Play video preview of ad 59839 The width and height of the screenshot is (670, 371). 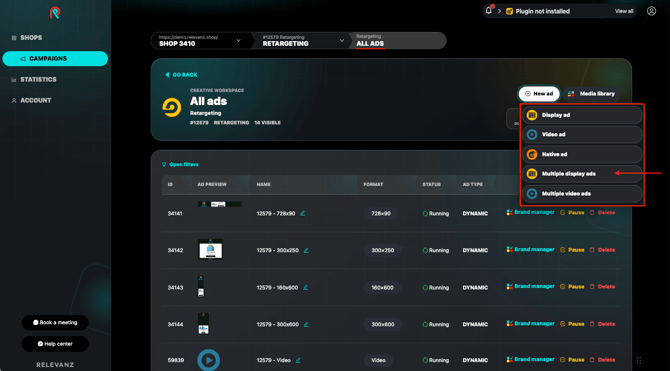(x=209, y=360)
